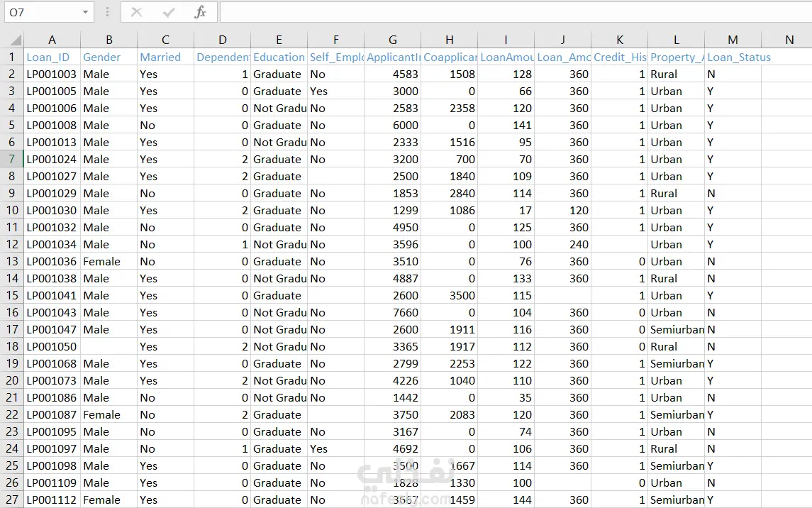Image resolution: width=812 pixels, height=508 pixels.
Task: Open the Insert Function fx icon
Action: pos(201,12)
